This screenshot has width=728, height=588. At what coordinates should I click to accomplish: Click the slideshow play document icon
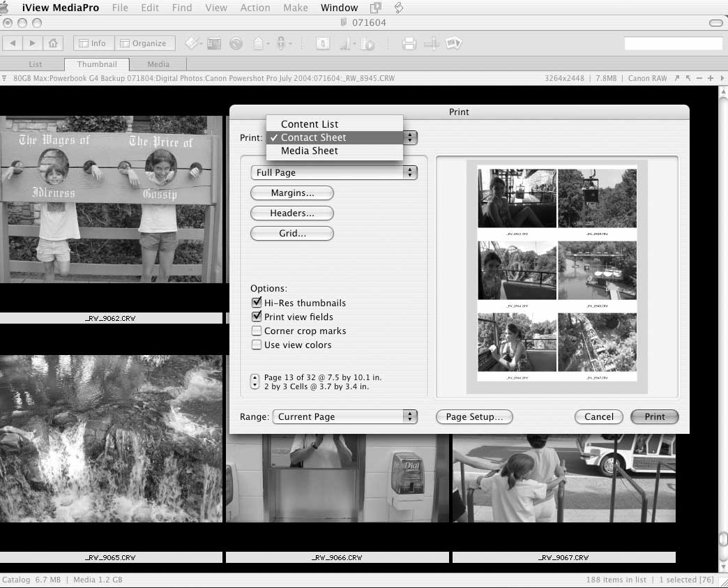point(367,44)
